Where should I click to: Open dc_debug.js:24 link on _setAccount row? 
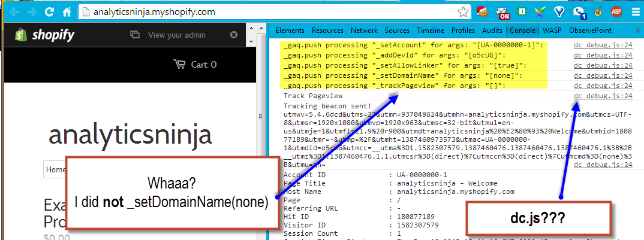pyautogui.click(x=603, y=45)
